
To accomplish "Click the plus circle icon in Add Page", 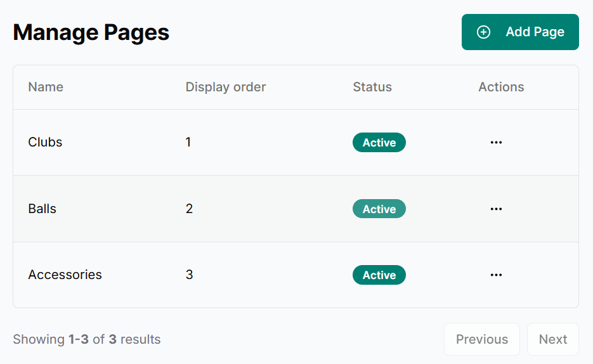I will click(x=483, y=32).
